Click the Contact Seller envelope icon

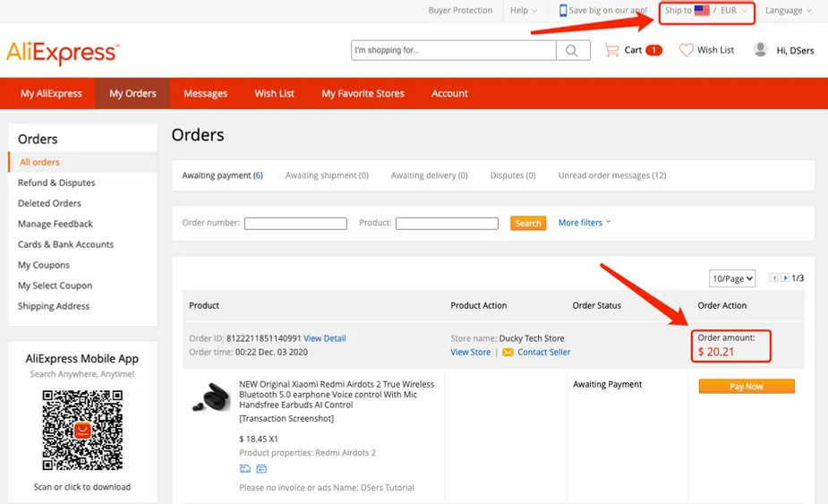click(508, 353)
